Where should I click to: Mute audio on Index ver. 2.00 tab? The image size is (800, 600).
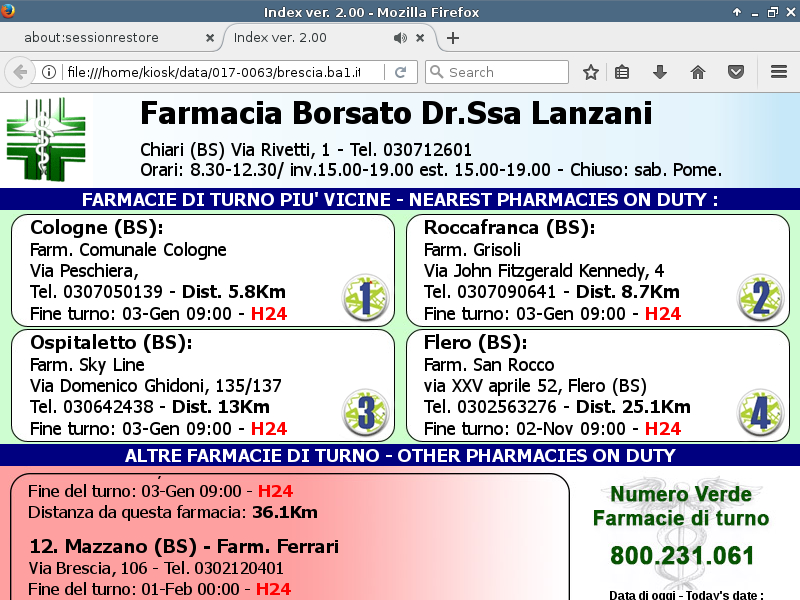tap(400, 38)
